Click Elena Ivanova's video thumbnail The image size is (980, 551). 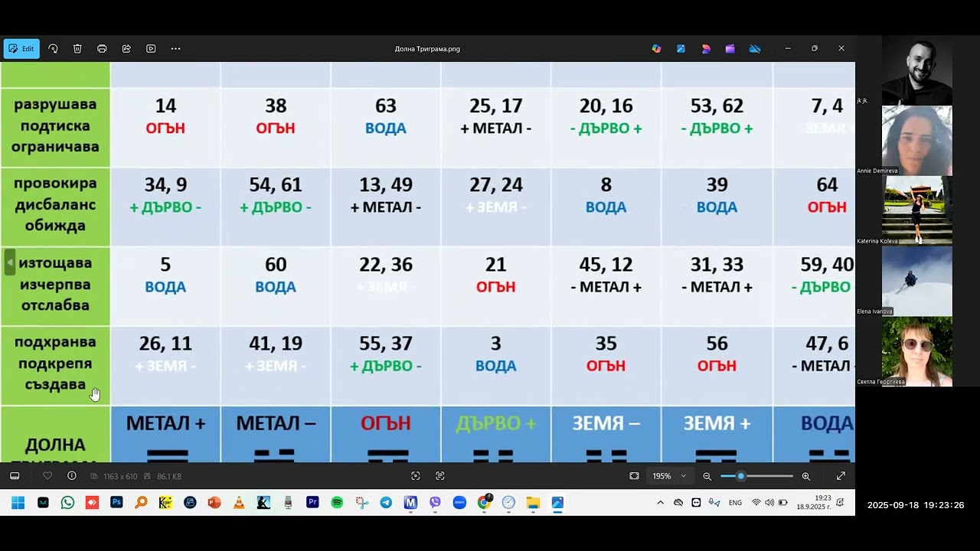point(917,282)
